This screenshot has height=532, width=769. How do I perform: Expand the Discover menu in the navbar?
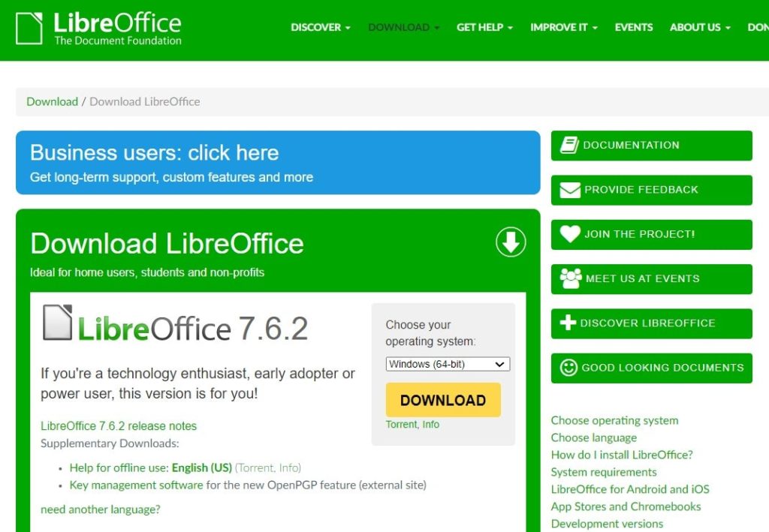pos(321,27)
